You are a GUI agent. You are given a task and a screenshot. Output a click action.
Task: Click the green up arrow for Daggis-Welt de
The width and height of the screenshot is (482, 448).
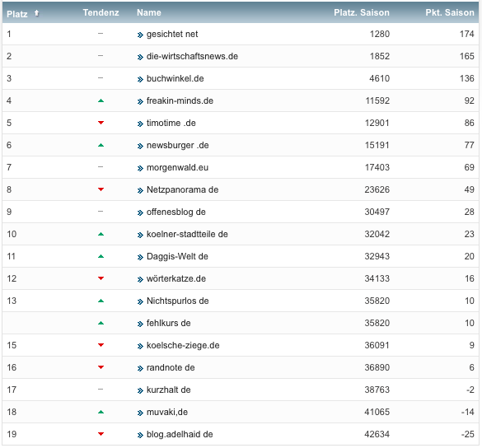tap(101, 256)
